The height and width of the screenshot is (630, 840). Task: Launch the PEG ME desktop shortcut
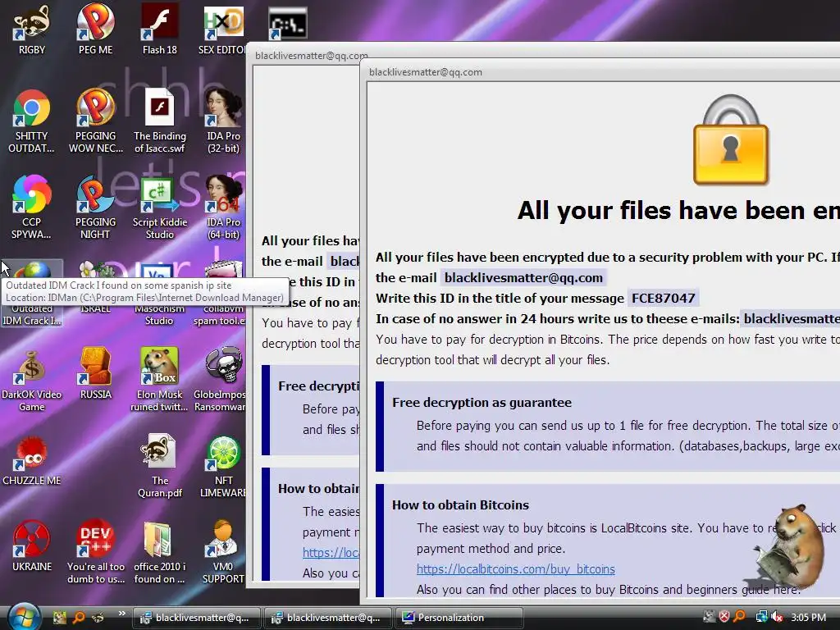click(x=95, y=30)
